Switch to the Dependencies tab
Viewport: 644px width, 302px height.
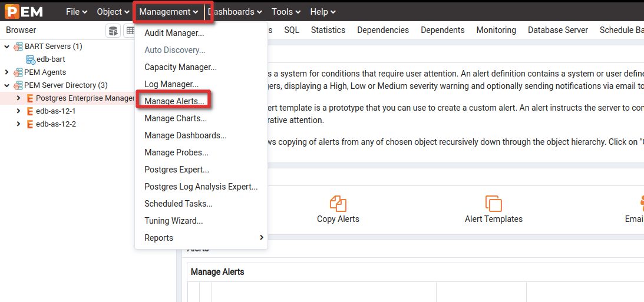(383, 30)
